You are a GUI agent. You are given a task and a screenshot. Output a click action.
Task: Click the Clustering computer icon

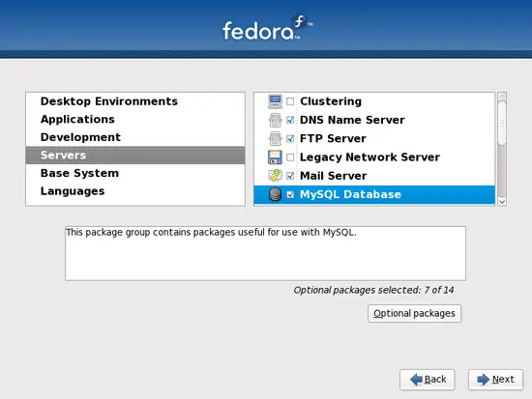tap(275, 101)
